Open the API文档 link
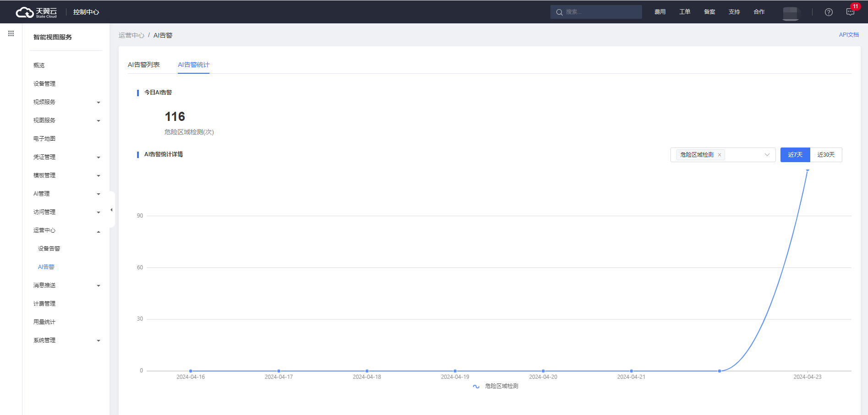Screen dimensions: 868x415 click(849, 35)
